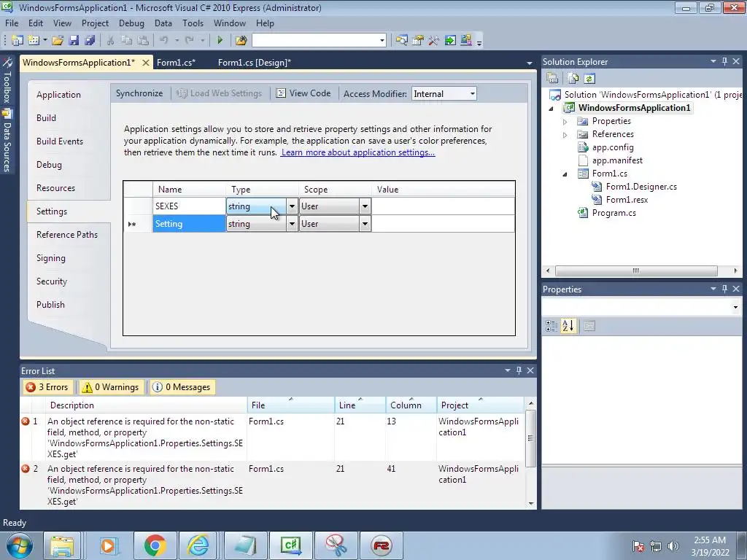Open Scope dropdown for the new Setting row
Screen dimensions: 747x560
pyautogui.click(x=365, y=224)
